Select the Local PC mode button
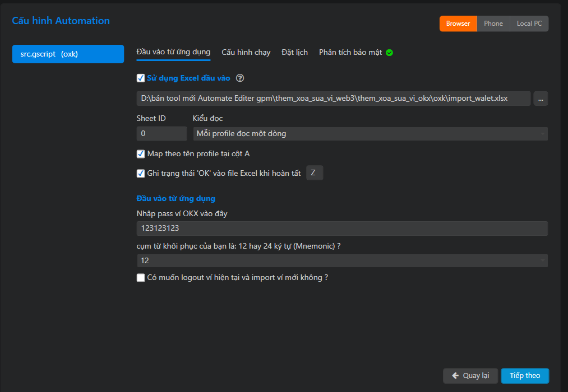568x392 pixels. pyautogui.click(x=529, y=24)
